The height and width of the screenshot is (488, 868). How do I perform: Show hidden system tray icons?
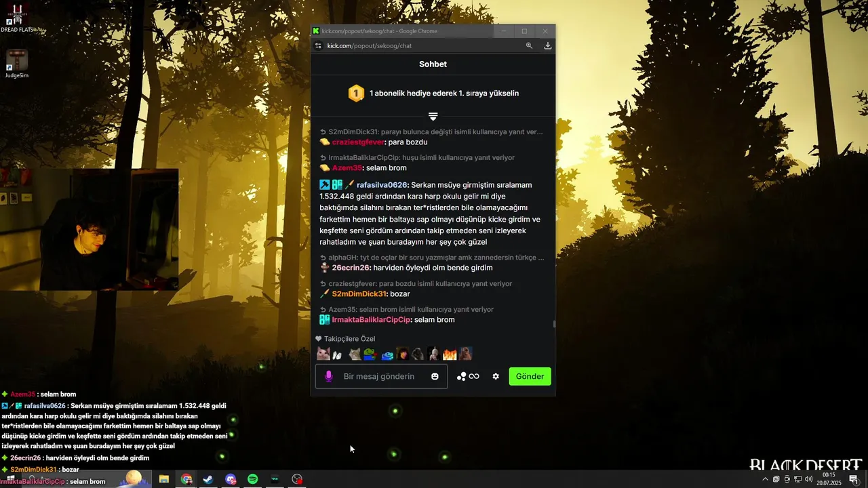pos(766,479)
